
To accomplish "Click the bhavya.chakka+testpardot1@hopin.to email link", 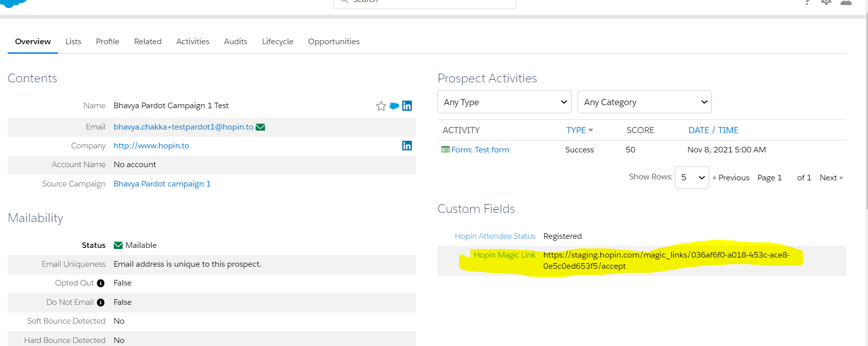I will click(x=184, y=127).
